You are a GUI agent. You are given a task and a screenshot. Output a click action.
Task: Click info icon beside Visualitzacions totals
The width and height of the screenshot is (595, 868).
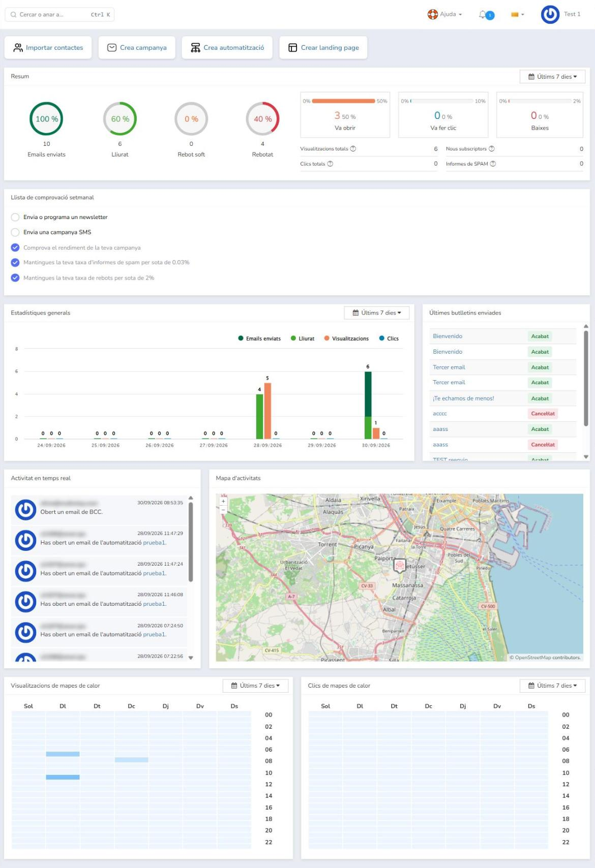coord(353,149)
